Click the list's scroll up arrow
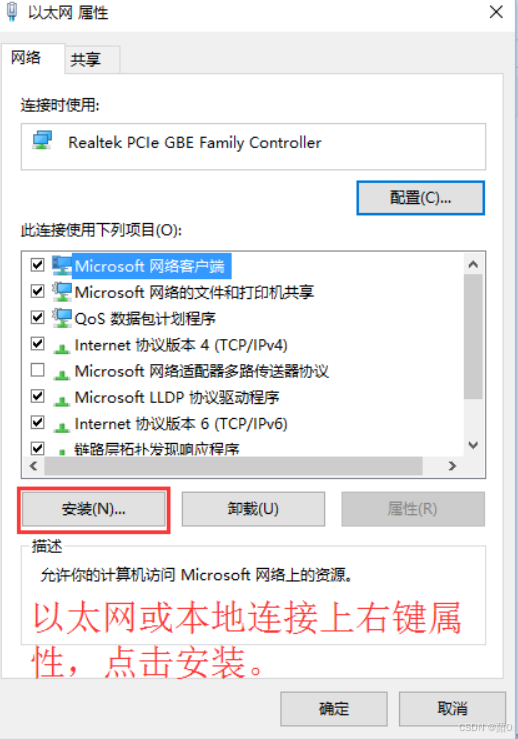The image size is (518, 739). [x=473, y=264]
